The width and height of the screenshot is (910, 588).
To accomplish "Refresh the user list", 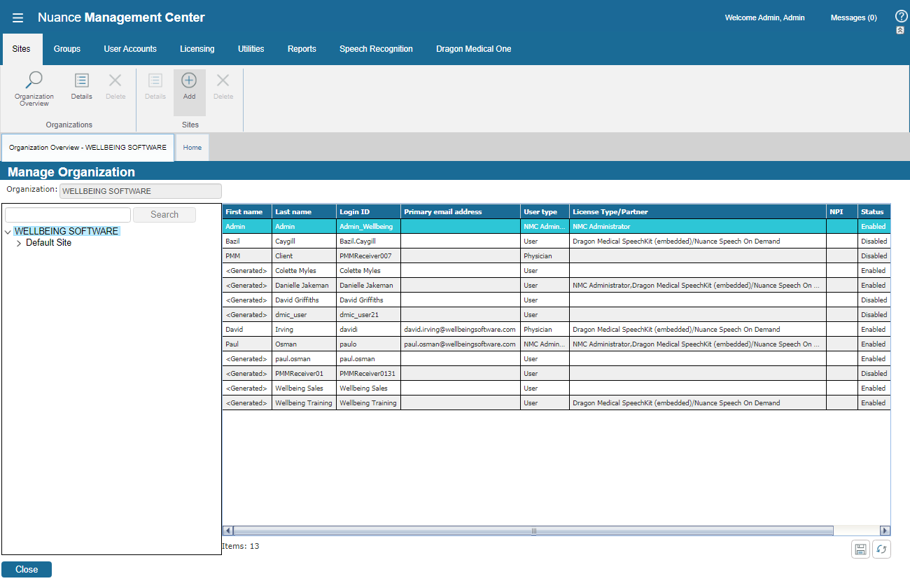I will [882, 549].
